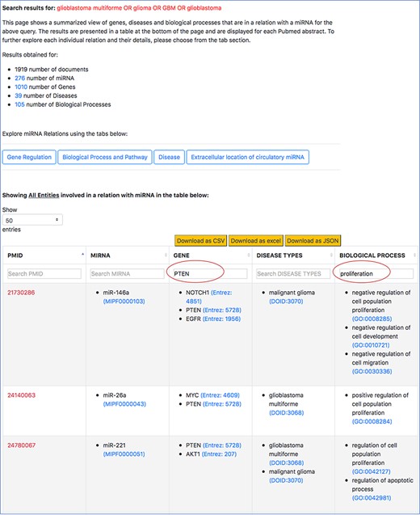Open the 105 Biological Processes link
The height and width of the screenshot is (515, 420).
(x=19, y=104)
